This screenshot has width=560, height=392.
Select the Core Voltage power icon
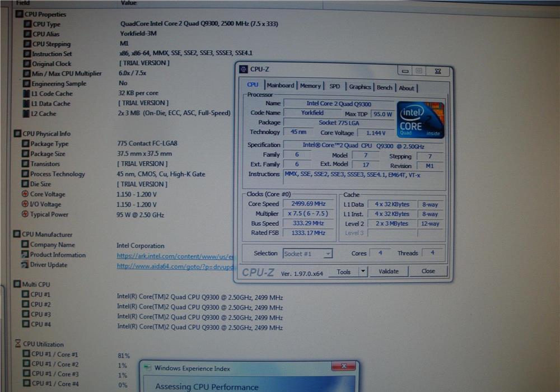point(25,194)
